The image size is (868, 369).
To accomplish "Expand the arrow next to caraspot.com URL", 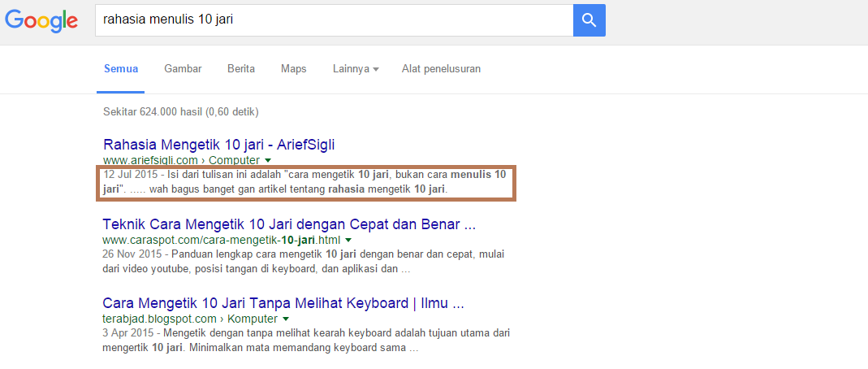I will [348, 241].
